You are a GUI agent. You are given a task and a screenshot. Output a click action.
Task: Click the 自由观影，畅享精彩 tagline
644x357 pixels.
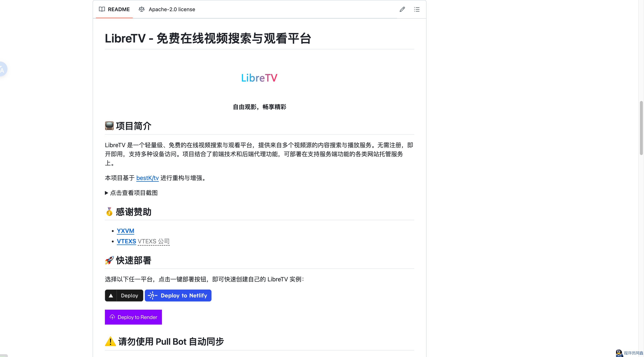tap(260, 107)
